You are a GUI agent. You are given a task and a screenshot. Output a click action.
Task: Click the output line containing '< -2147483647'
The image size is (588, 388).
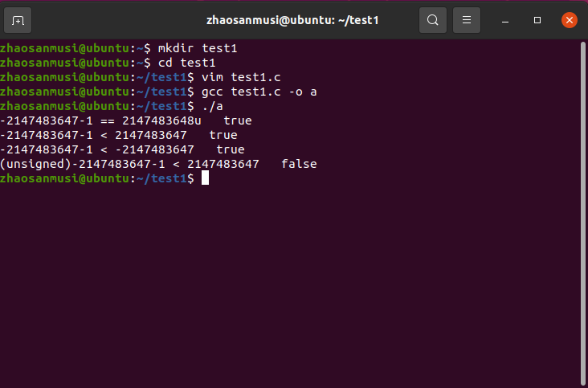coord(122,149)
